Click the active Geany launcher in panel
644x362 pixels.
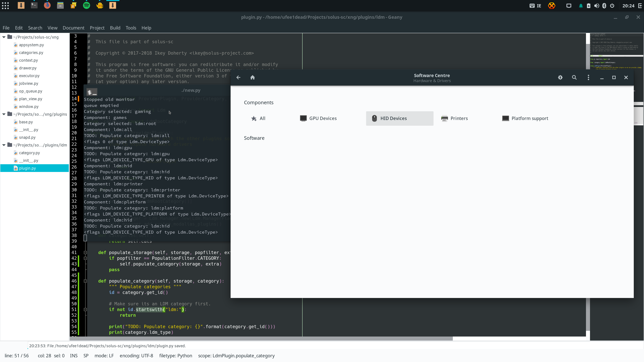[x=113, y=5]
